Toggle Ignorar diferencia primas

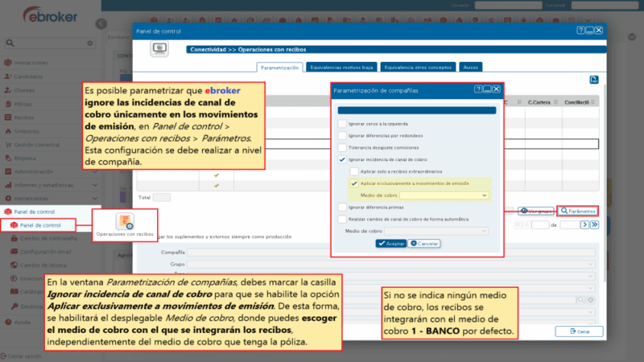click(x=342, y=208)
